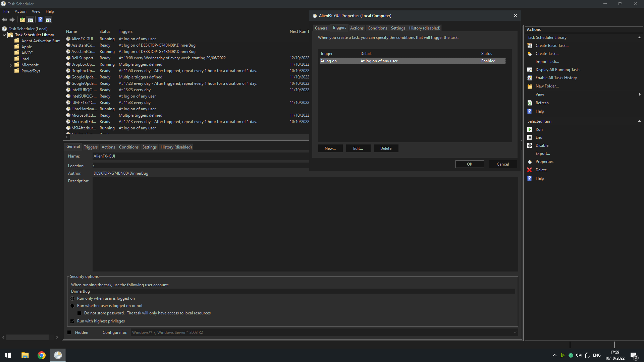Confirm changes with the OK button
Image resolution: width=644 pixels, height=362 pixels.
[x=469, y=164]
